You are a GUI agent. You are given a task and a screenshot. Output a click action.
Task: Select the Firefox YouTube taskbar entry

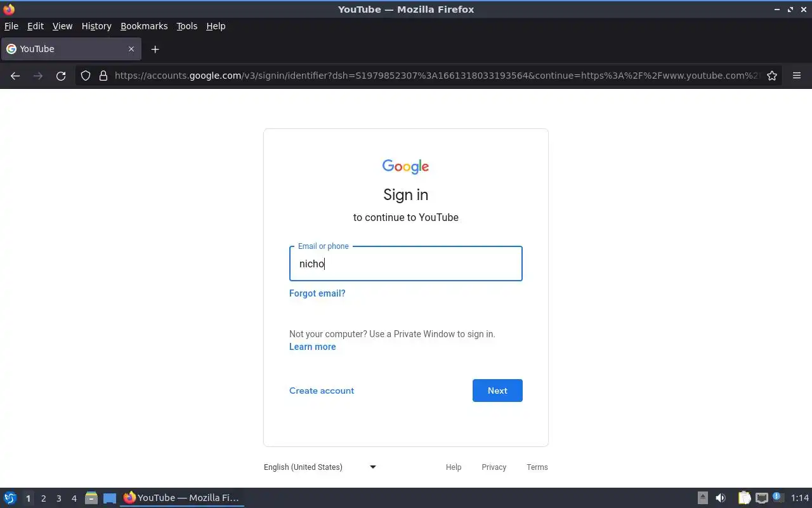[182, 498]
